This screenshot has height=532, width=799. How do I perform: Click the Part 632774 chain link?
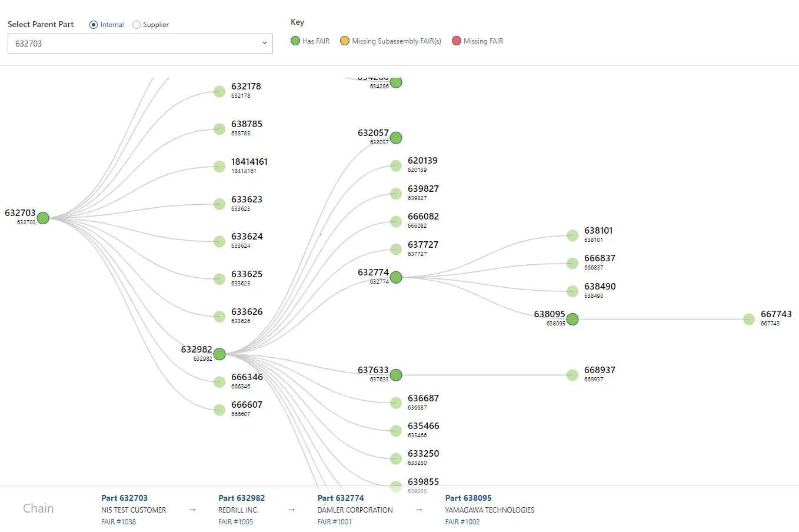pyautogui.click(x=341, y=497)
